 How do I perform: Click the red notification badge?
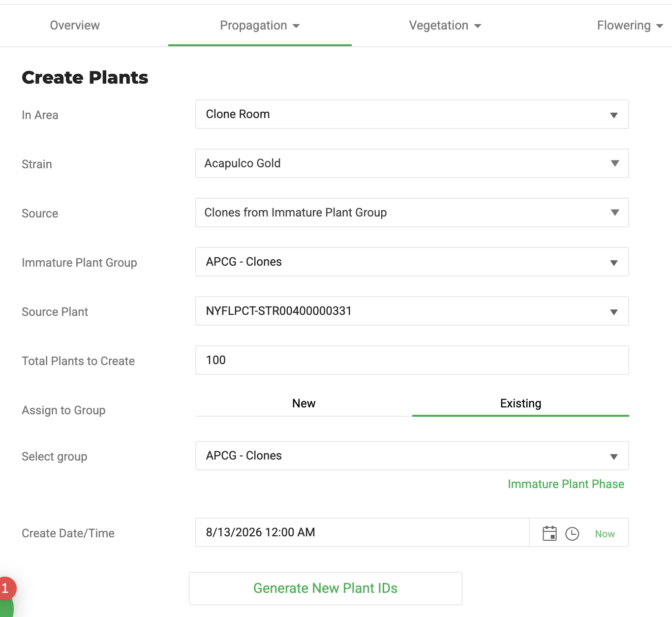(6, 588)
